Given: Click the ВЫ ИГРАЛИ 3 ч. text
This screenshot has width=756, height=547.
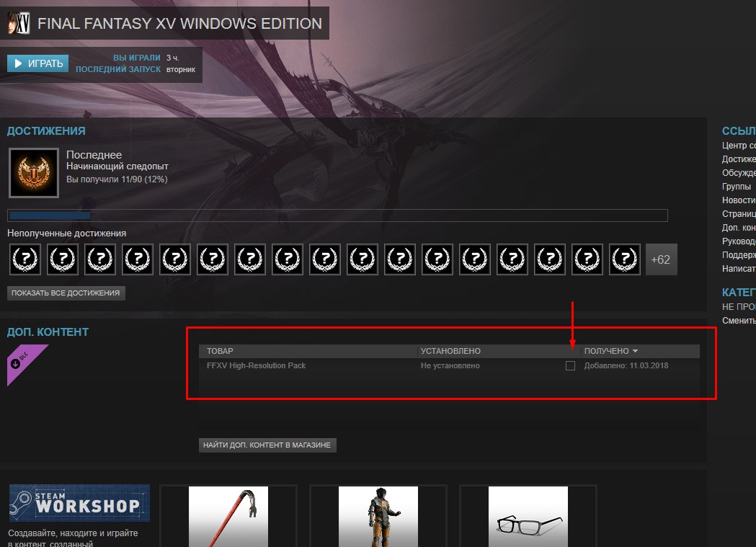Looking at the screenshot, I should click(x=146, y=58).
